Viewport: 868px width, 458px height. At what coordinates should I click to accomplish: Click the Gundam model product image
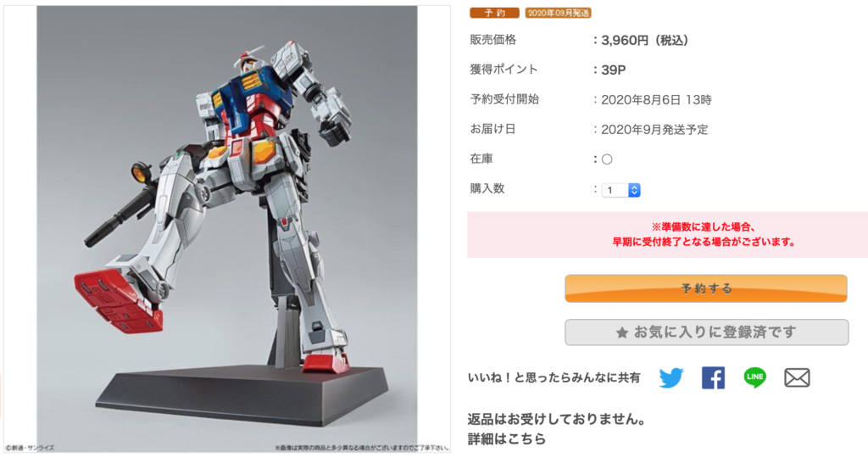(227, 229)
